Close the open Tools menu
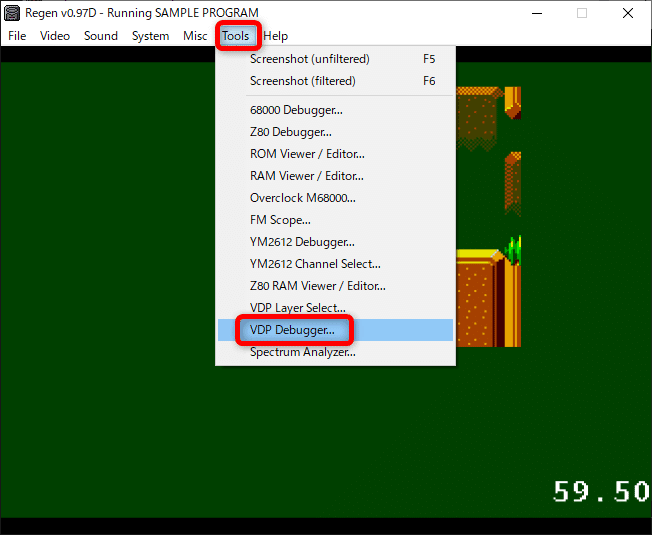Screen dimensions: 652x535 tap(236, 36)
